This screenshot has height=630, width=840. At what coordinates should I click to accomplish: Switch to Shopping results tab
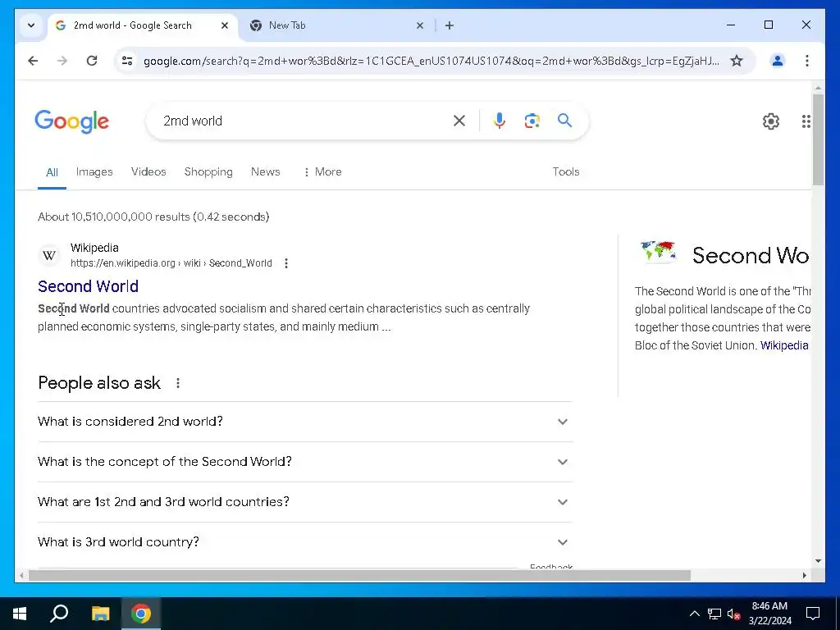pyautogui.click(x=208, y=172)
